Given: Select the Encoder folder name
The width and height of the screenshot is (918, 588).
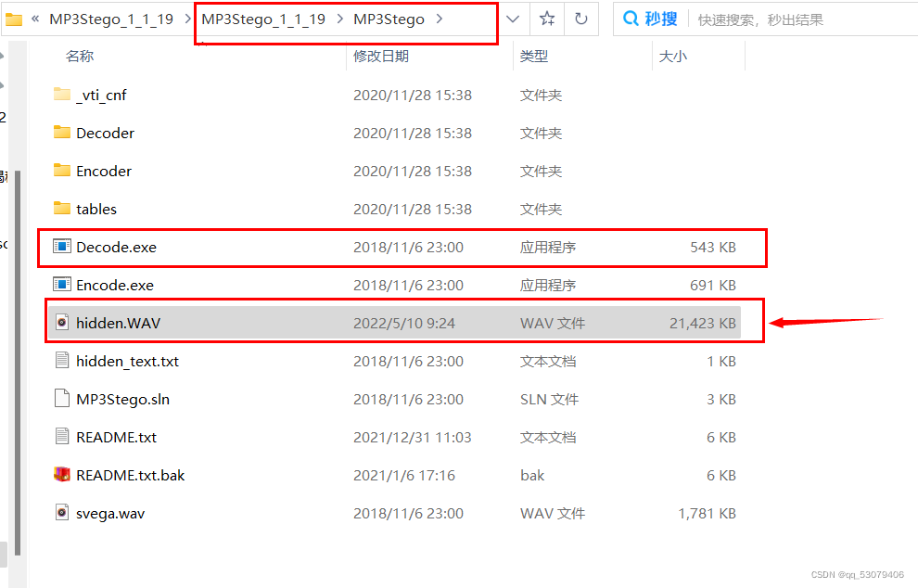Looking at the screenshot, I should [x=104, y=171].
